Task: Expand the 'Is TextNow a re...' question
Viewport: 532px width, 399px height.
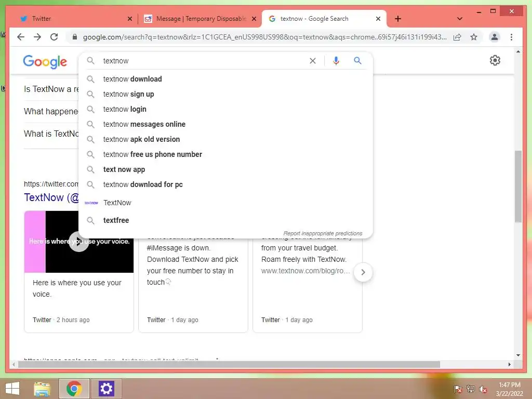Action: (51, 89)
